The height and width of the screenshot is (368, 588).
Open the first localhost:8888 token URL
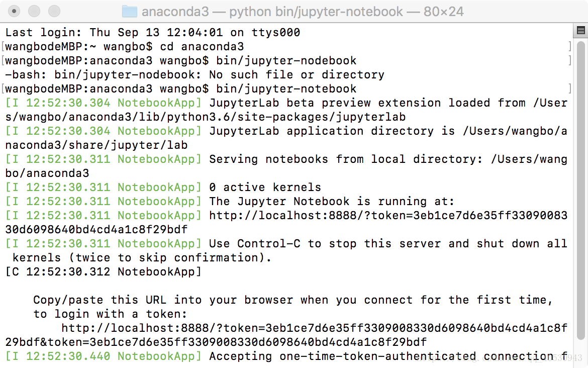(388, 216)
